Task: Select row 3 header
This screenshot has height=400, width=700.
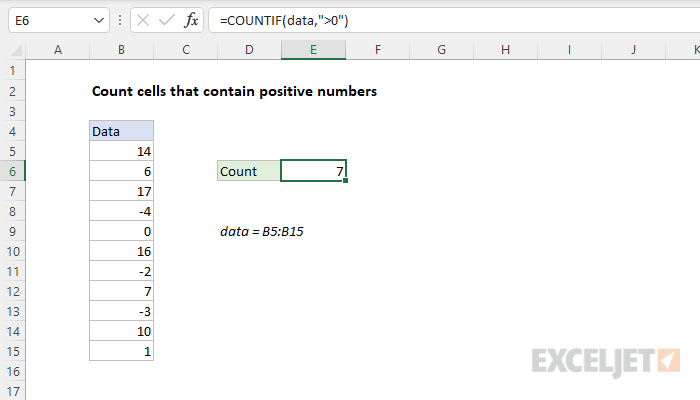Action: [x=12, y=111]
